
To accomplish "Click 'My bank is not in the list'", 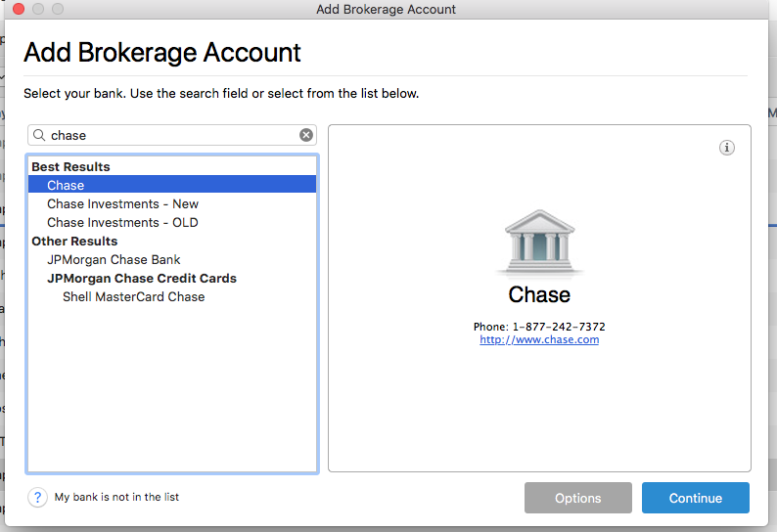I will coord(116,497).
